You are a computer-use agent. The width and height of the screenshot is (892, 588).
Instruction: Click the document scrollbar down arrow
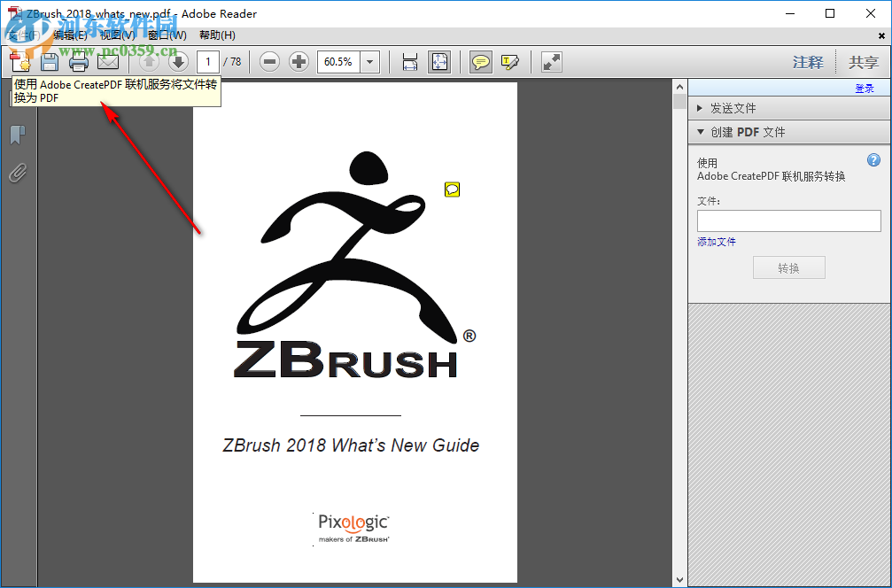coord(679,580)
